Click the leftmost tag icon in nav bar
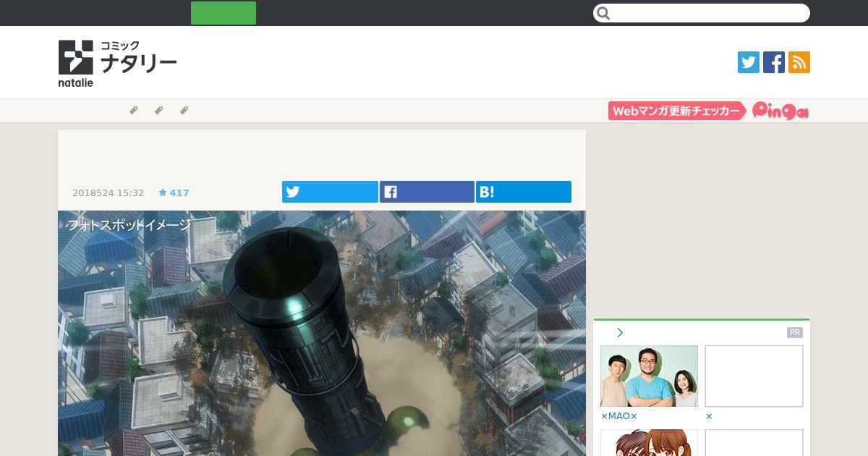Viewport: 868px width, 456px height. coord(133,111)
